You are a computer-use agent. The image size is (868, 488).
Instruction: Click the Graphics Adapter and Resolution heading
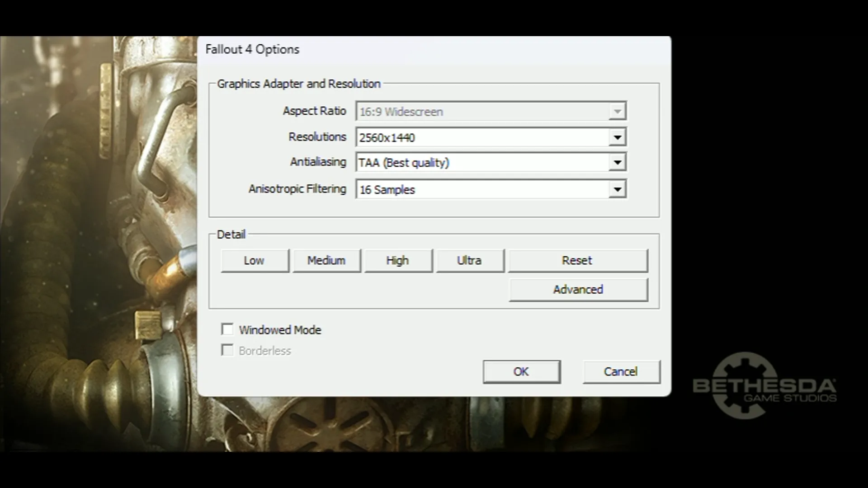(299, 84)
